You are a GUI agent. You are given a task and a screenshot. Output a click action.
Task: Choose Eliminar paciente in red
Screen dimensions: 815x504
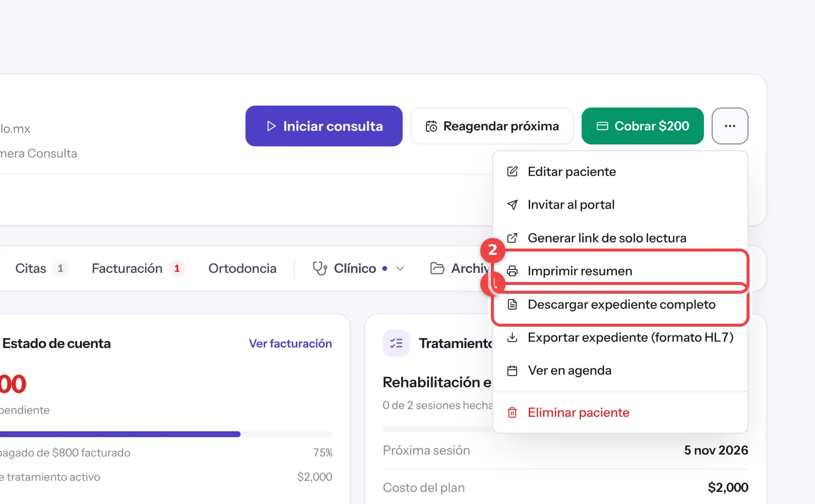click(620, 412)
